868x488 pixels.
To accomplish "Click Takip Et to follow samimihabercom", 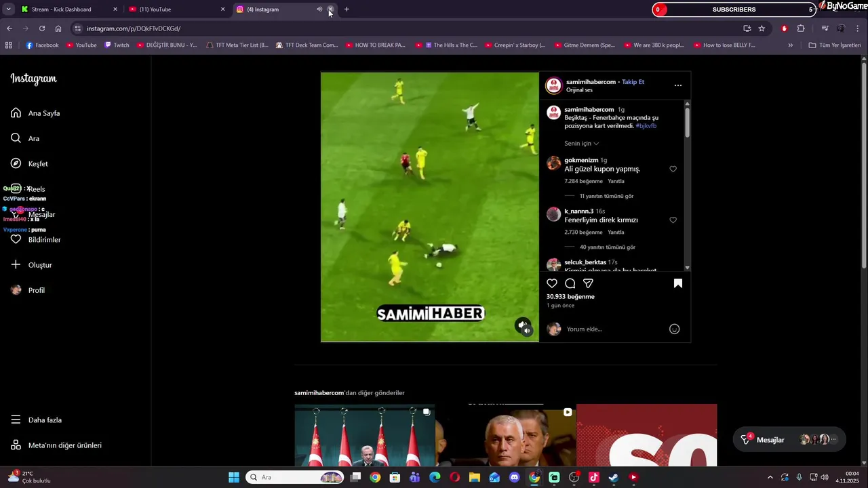I will click(633, 82).
